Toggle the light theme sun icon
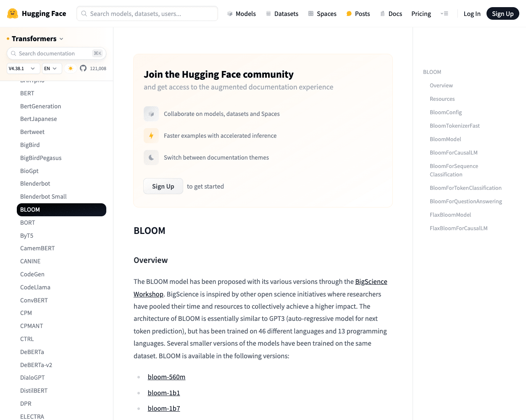The image size is (526, 420). tap(71, 68)
